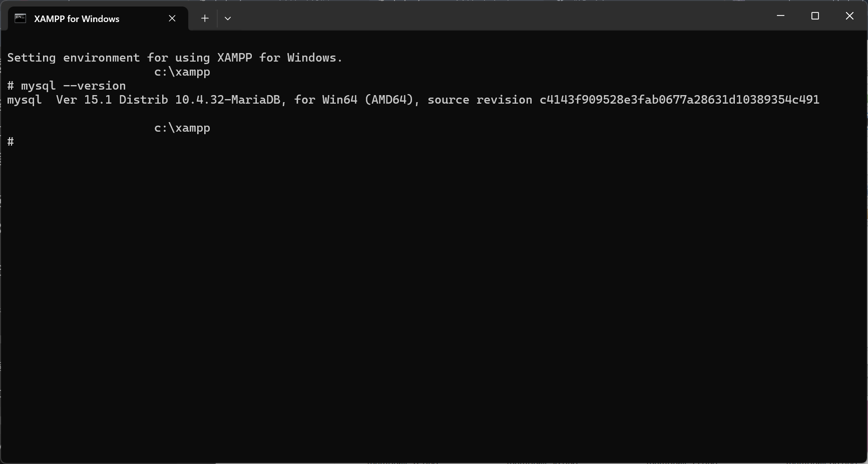This screenshot has height=464, width=868.
Task: Click the first c:\xampp path line
Action: pos(182,72)
